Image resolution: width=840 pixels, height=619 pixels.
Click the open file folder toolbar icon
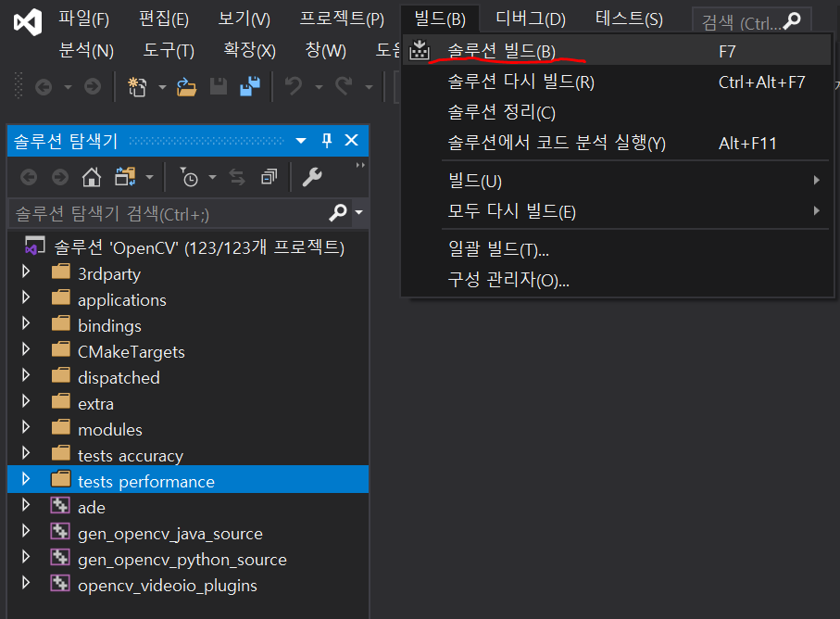(x=186, y=86)
